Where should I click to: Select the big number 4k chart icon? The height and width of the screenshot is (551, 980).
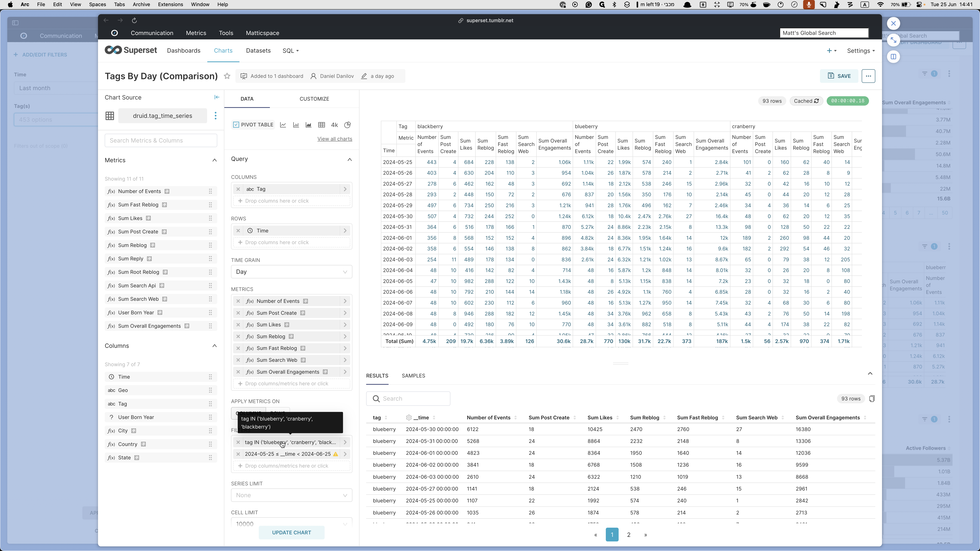click(x=334, y=125)
